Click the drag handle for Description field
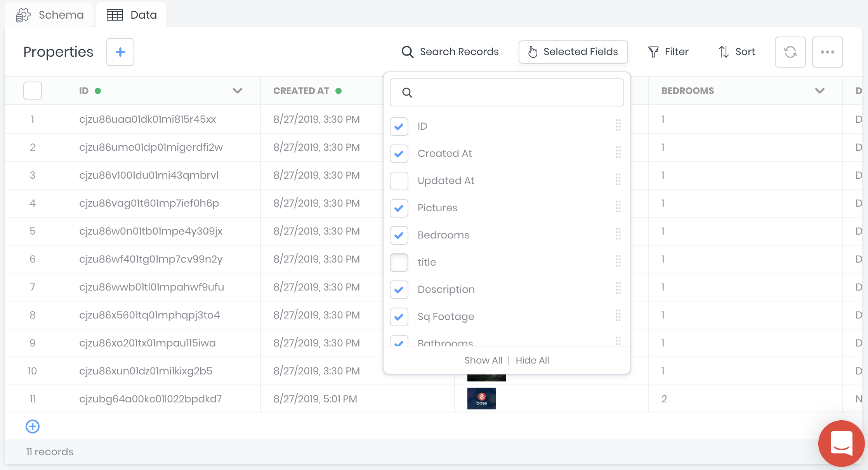The height and width of the screenshot is (470, 868). click(x=618, y=289)
